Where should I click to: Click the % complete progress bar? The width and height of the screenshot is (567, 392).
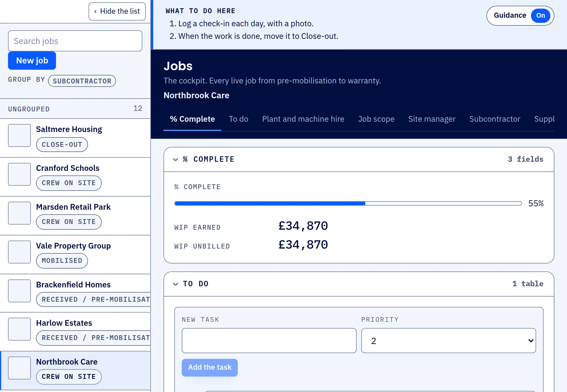point(348,203)
